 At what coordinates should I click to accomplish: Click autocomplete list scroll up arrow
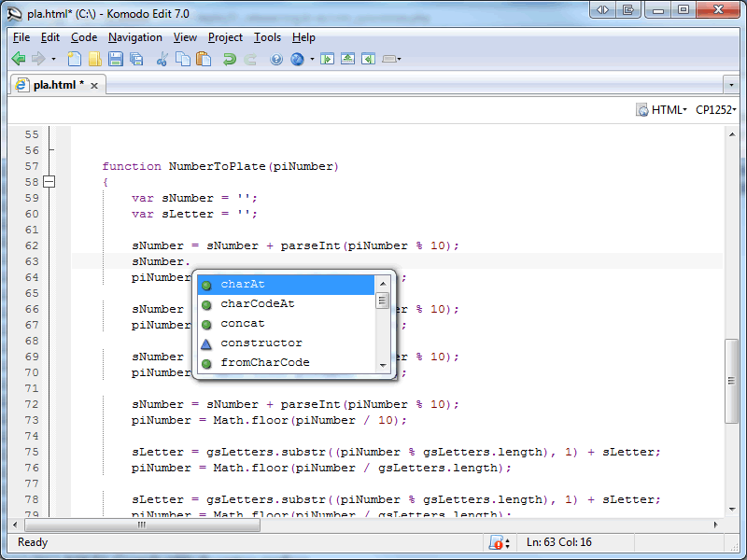coord(383,284)
